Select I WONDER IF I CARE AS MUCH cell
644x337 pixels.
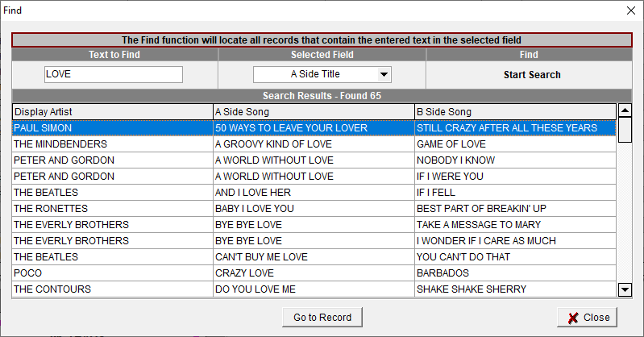point(516,241)
